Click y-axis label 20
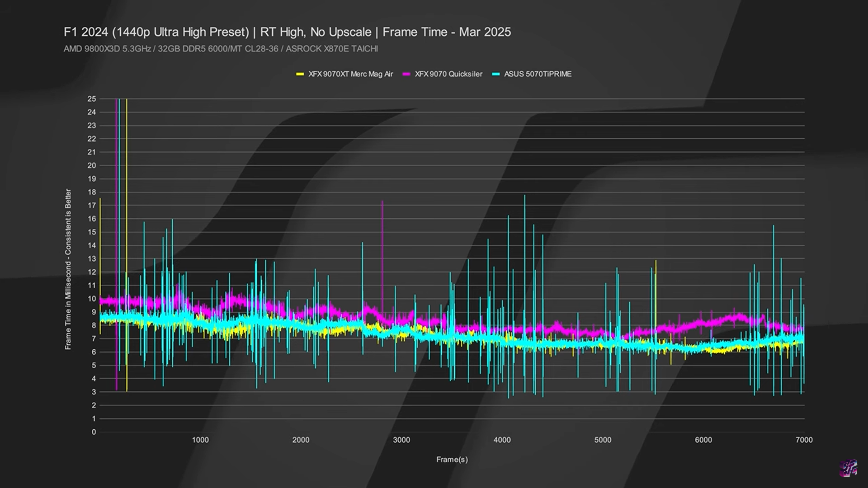 92,165
